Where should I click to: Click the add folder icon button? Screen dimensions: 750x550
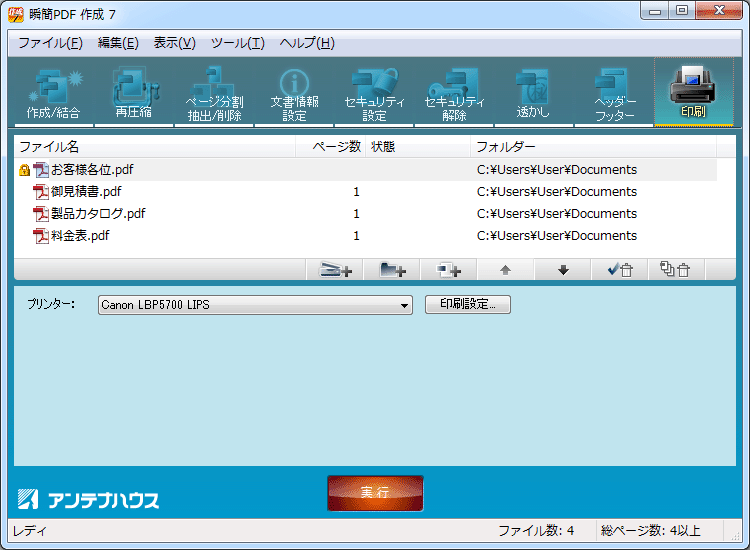pyautogui.click(x=393, y=270)
